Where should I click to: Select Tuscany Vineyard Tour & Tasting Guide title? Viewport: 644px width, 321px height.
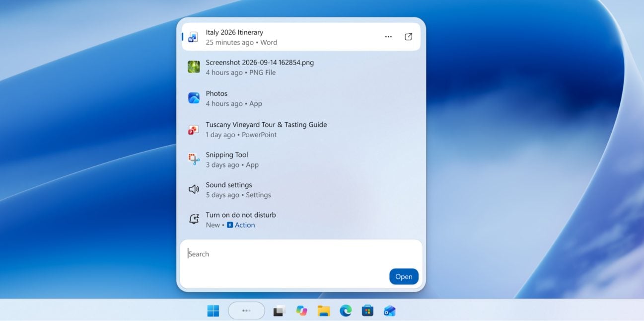[266, 125]
